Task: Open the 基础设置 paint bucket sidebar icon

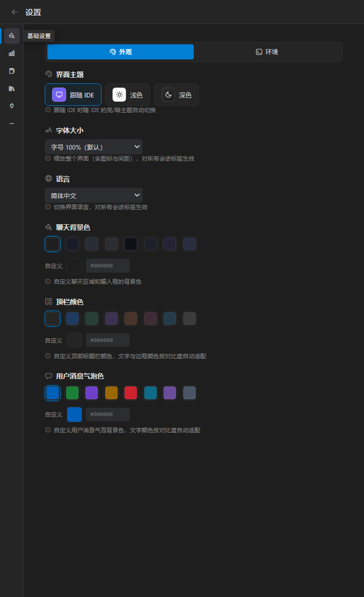Action: (12, 36)
